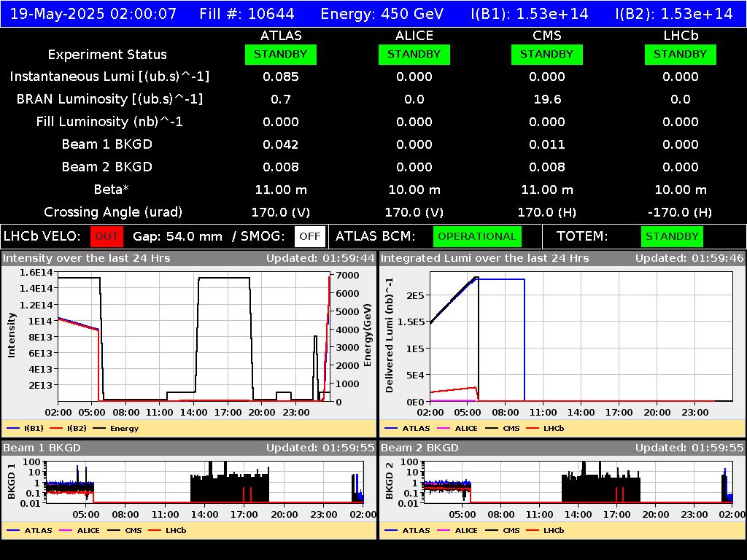Click ATLAS Beam 1 BKGD value 0.042

281,144
